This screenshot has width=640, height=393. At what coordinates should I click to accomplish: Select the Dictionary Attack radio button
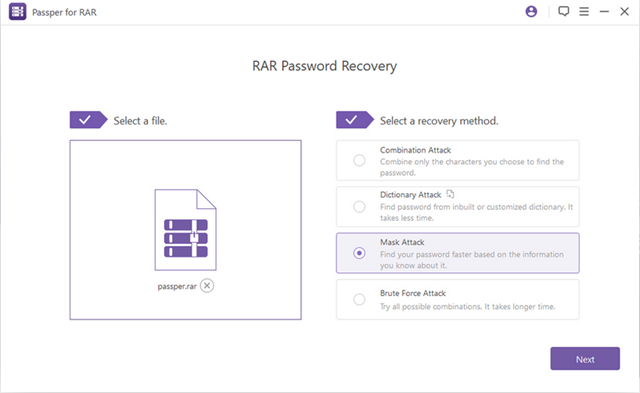(x=359, y=206)
